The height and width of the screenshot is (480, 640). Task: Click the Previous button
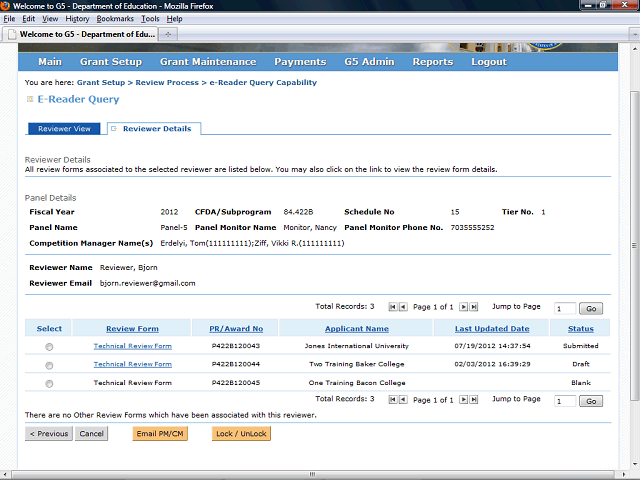[x=49, y=433]
